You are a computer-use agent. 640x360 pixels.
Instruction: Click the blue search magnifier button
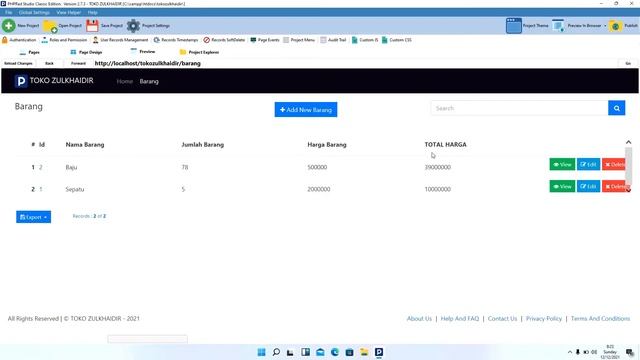click(617, 108)
